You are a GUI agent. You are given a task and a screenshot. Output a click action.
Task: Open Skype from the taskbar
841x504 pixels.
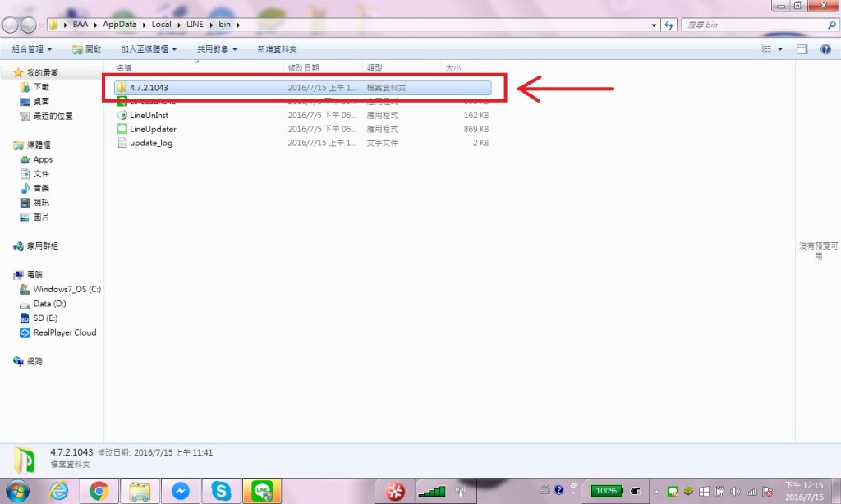point(221,491)
